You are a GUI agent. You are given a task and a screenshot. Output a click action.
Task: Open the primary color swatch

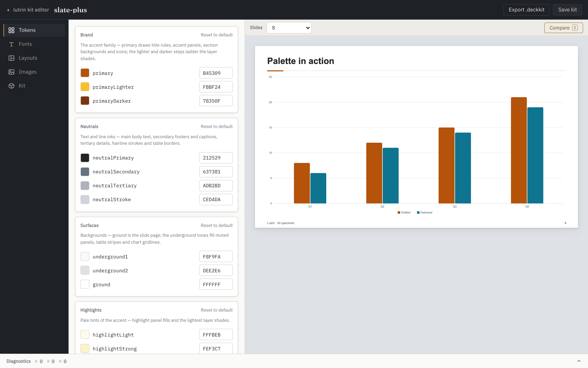85,73
